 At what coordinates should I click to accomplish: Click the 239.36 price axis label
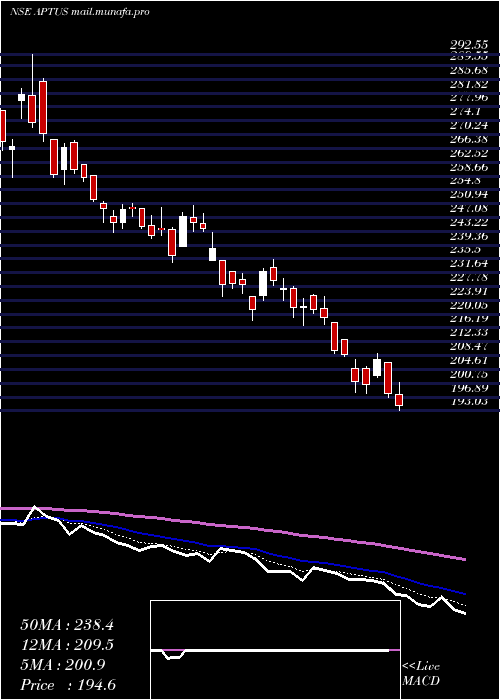pos(469,236)
